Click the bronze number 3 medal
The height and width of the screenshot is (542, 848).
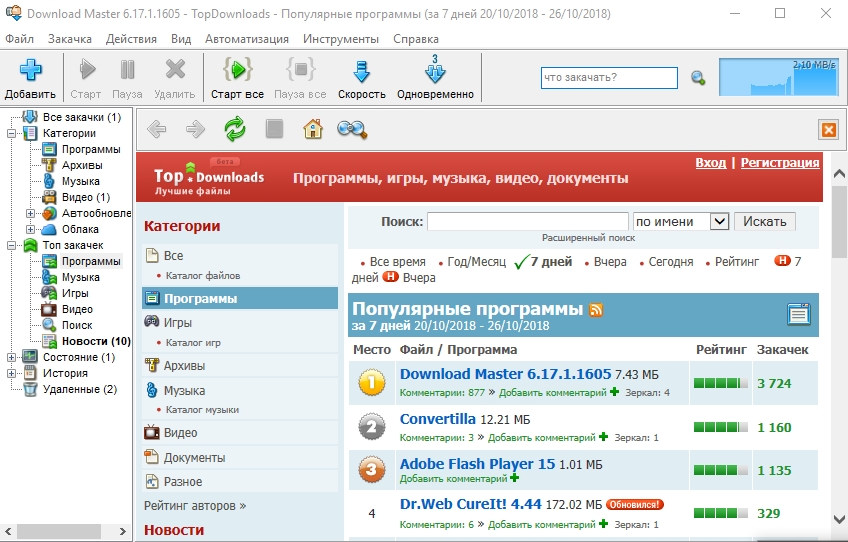[x=372, y=470]
